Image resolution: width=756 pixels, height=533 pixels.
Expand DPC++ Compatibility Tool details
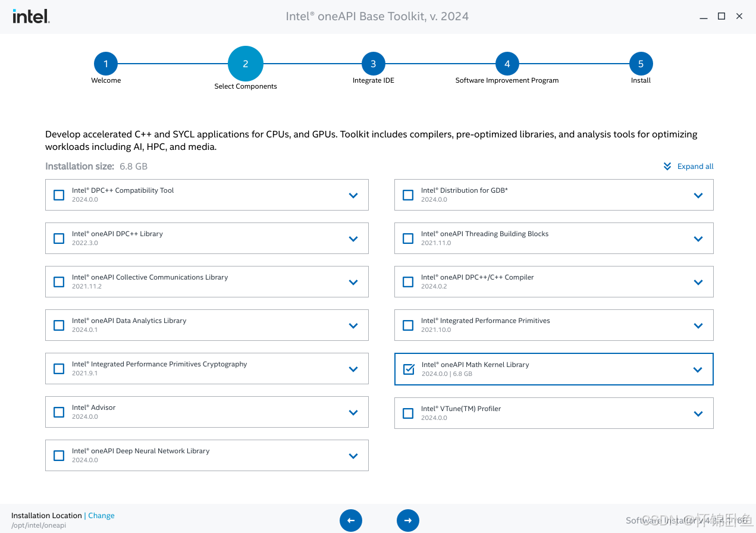tap(353, 195)
